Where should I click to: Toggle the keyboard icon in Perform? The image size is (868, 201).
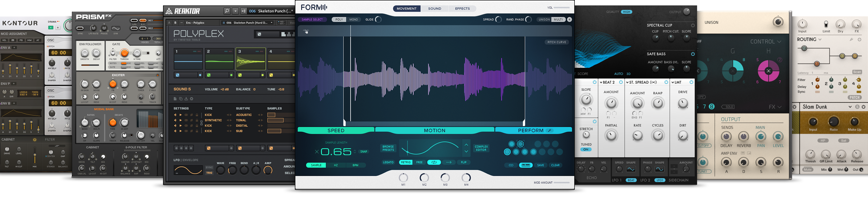coord(526,165)
